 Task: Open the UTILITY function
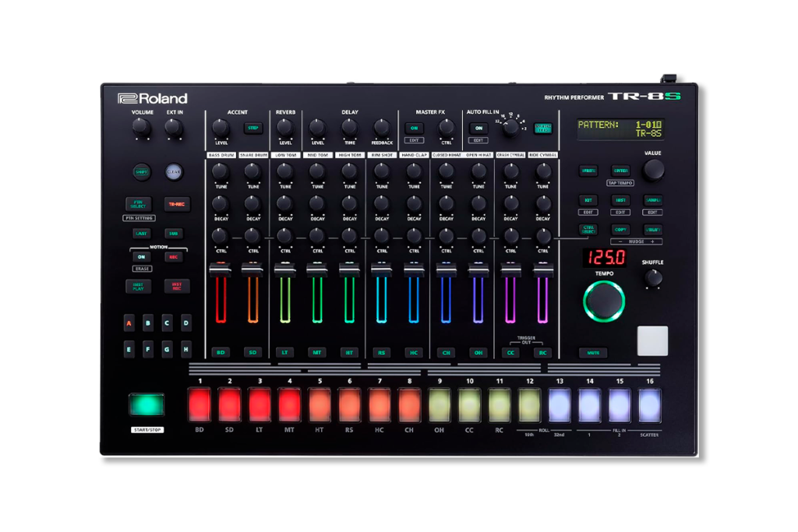pyautogui.click(x=653, y=229)
